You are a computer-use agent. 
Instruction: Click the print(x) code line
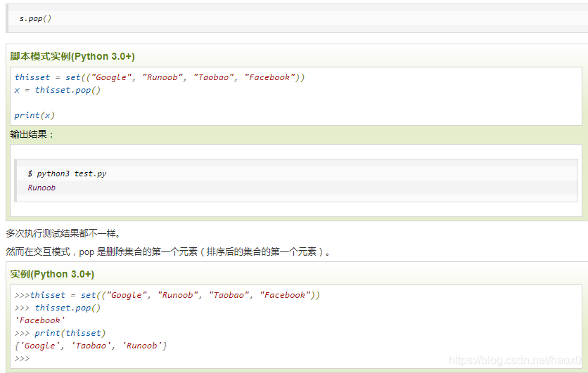click(x=34, y=115)
